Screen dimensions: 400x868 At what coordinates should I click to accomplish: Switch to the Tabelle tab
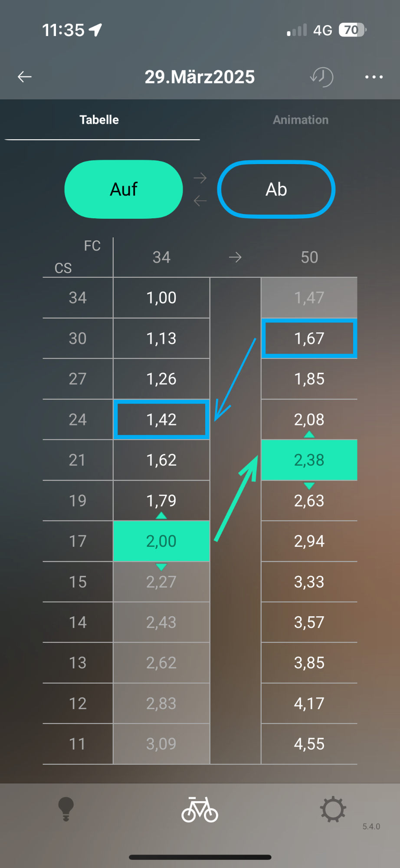click(x=99, y=120)
